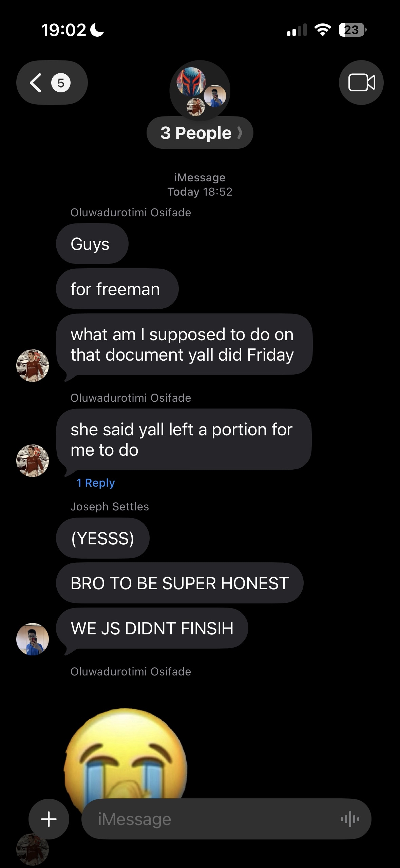Tap Joseph Settles' avatar photo

click(x=33, y=639)
